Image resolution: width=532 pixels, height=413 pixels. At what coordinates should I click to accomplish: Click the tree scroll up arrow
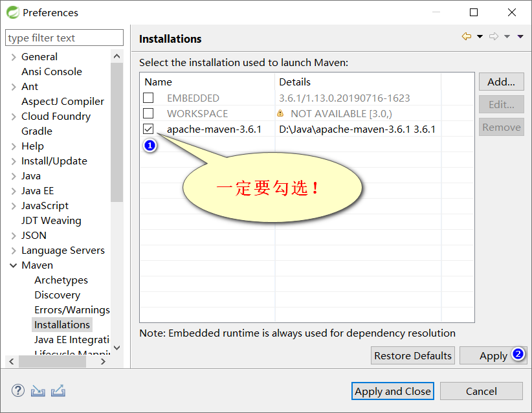(x=116, y=56)
